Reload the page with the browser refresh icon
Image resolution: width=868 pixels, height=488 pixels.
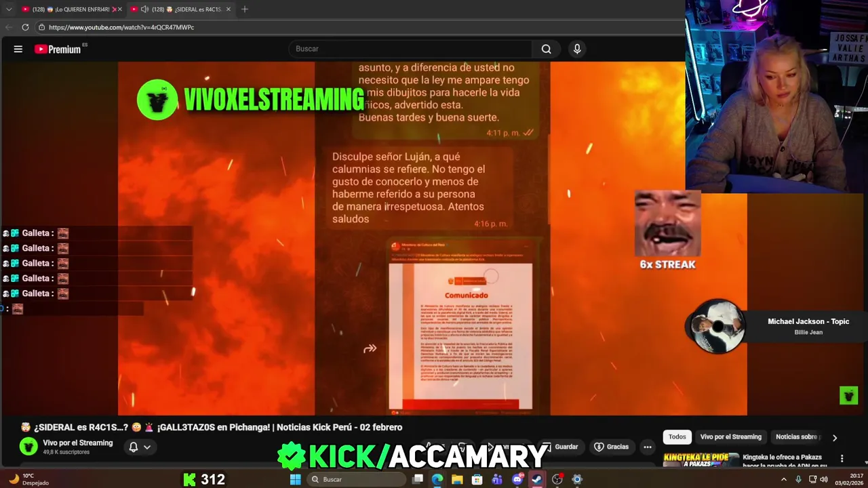pos(25,27)
